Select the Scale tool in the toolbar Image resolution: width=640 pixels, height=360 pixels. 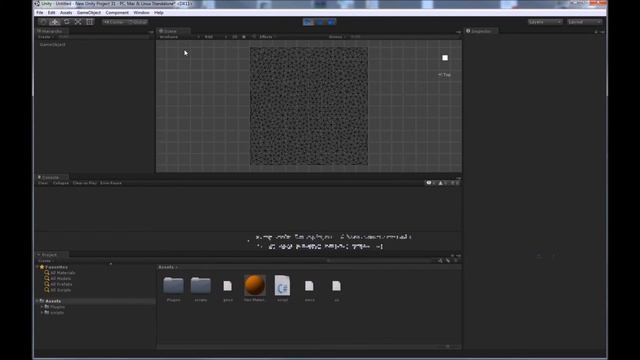(x=78, y=22)
